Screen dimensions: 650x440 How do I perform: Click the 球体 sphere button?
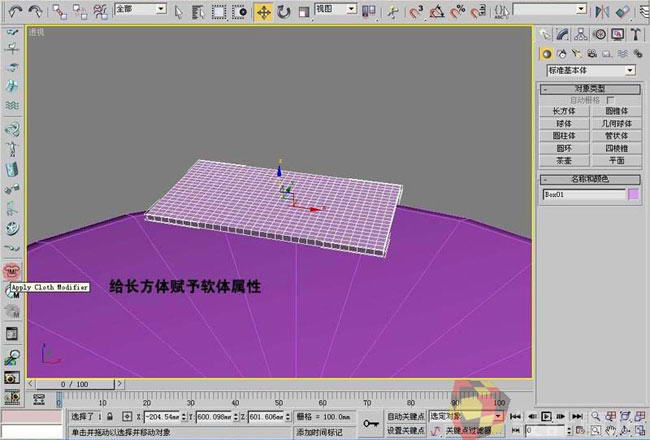564,124
